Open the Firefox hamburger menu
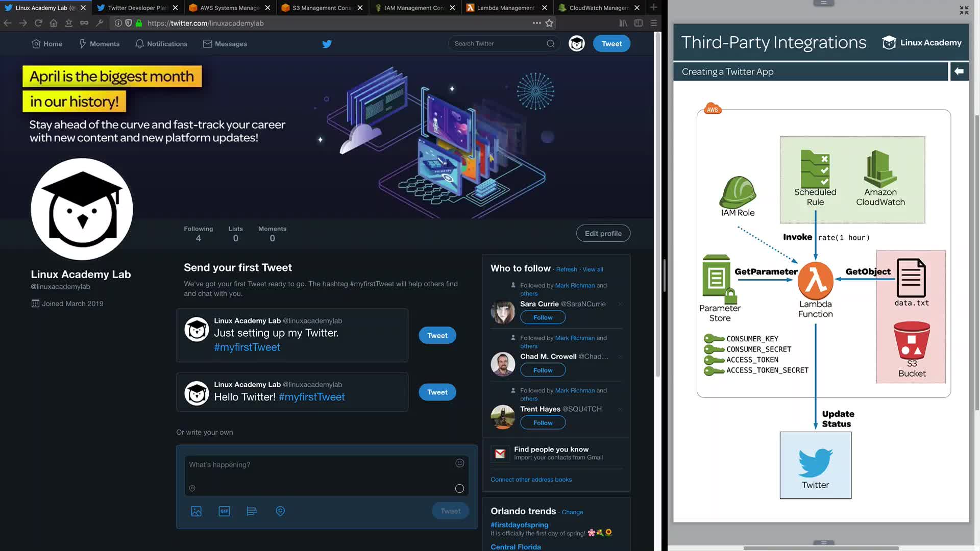 pos(653,23)
